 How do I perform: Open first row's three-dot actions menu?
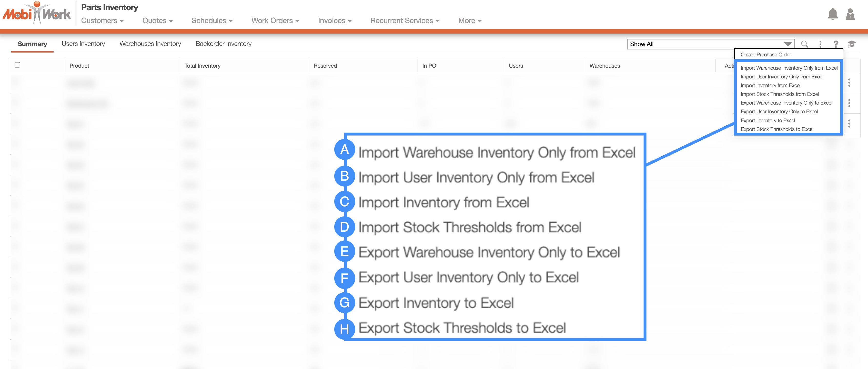click(x=849, y=83)
